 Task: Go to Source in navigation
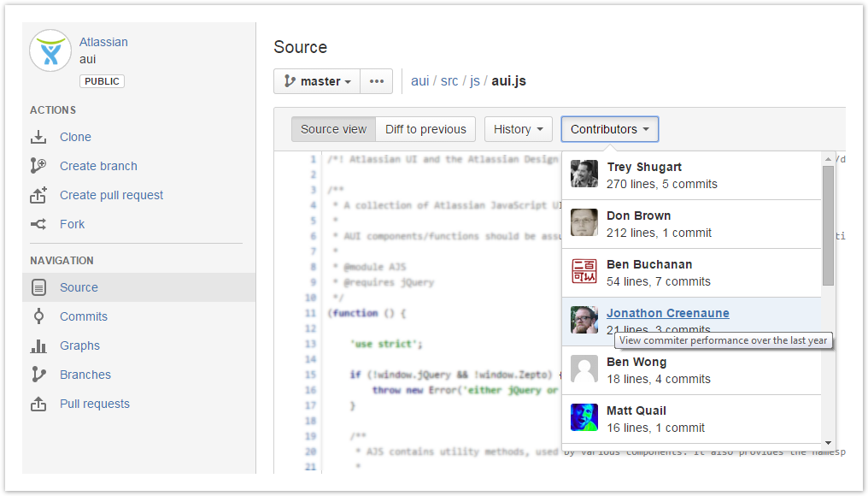click(79, 287)
